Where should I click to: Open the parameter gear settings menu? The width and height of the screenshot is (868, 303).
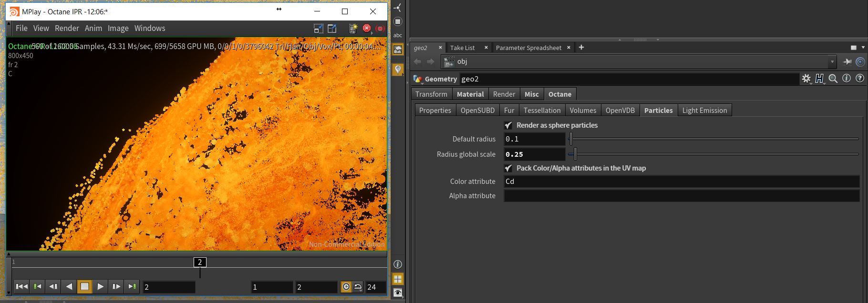tap(806, 79)
